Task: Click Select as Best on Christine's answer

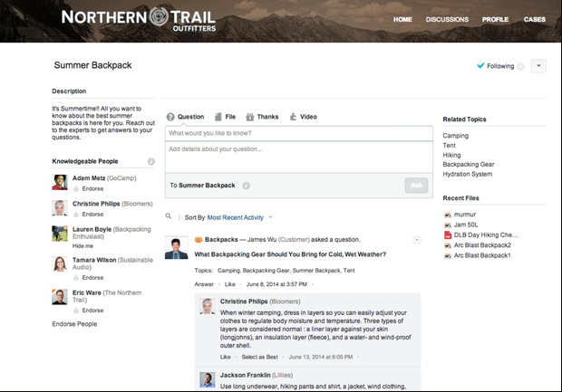Action: pyautogui.click(x=260, y=357)
